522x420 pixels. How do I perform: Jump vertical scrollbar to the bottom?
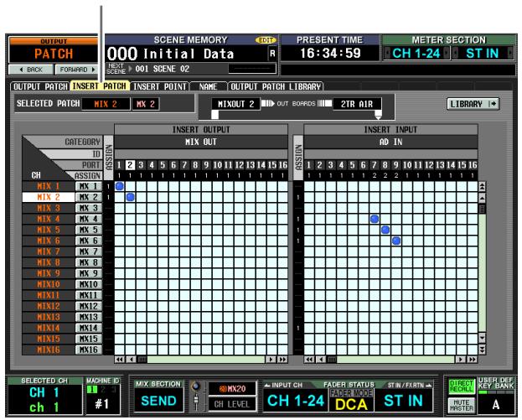pyautogui.click(x=482, y=350)
